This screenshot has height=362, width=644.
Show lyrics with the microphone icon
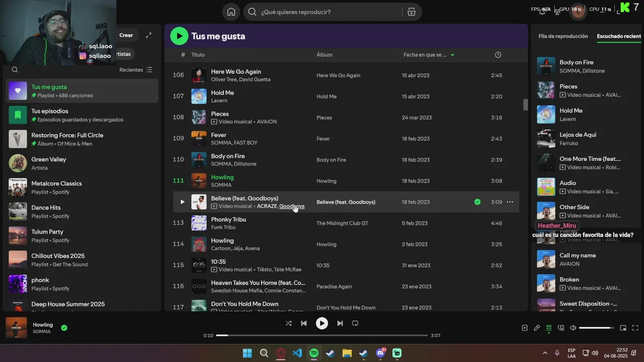pyautogui.click(x=537, y=328)
